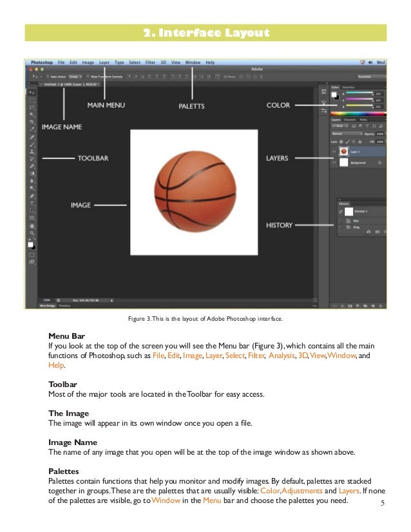411x532 pixels.
Task: Select the History Brush tool
Action: pos(32,159)
